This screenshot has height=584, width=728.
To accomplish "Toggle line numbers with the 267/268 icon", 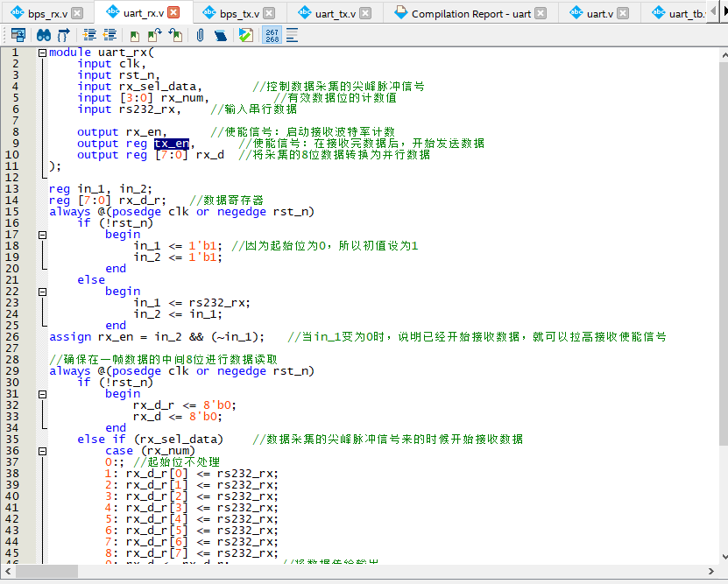I will pyautogui.click(x=272, y=35).
